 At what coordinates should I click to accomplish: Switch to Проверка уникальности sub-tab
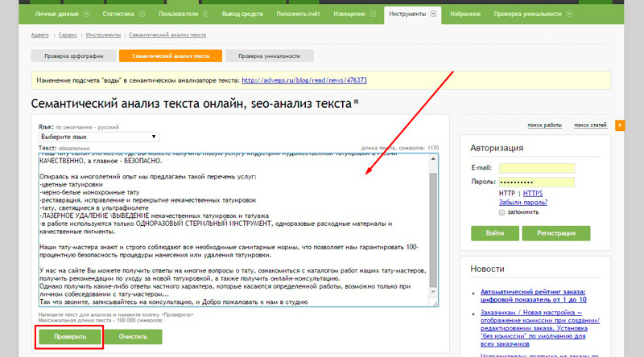270,55
